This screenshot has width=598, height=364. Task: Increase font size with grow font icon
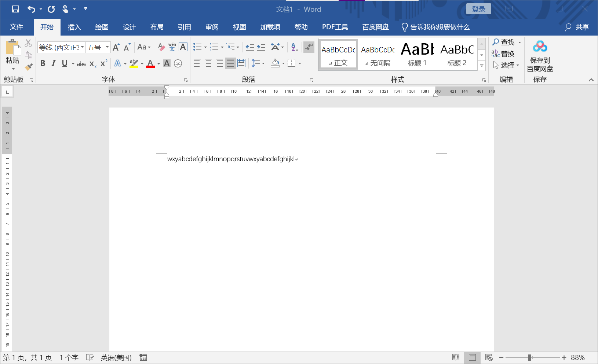116,47
